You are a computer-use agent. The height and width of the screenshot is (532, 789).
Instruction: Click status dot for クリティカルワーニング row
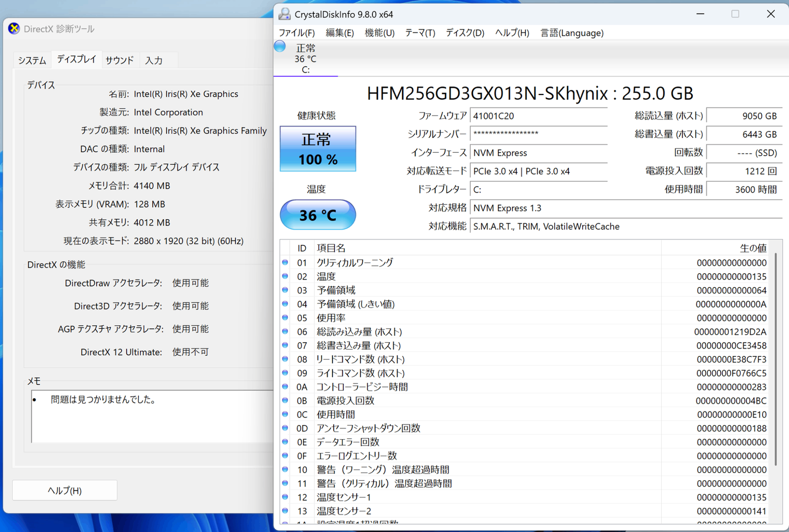click(285, 262)
